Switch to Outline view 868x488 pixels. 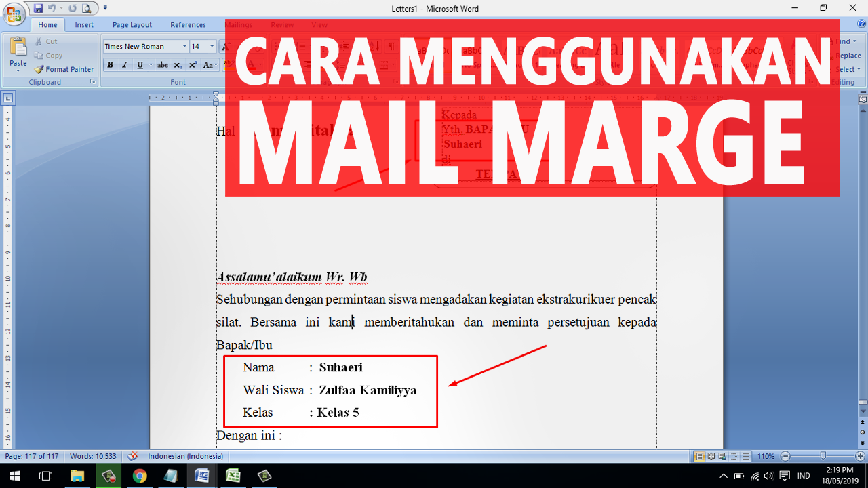point(734,456)
